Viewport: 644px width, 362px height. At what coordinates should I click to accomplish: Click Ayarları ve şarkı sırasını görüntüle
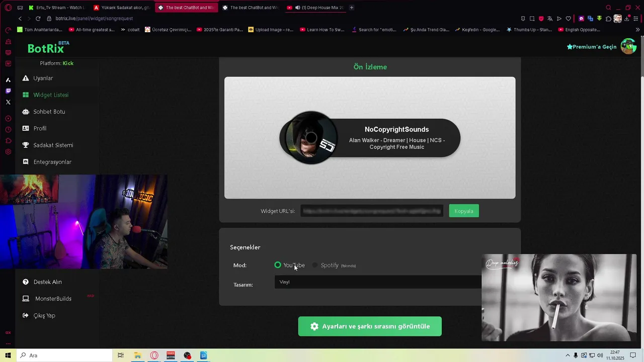pyautogui.click(x=370, y=326)
